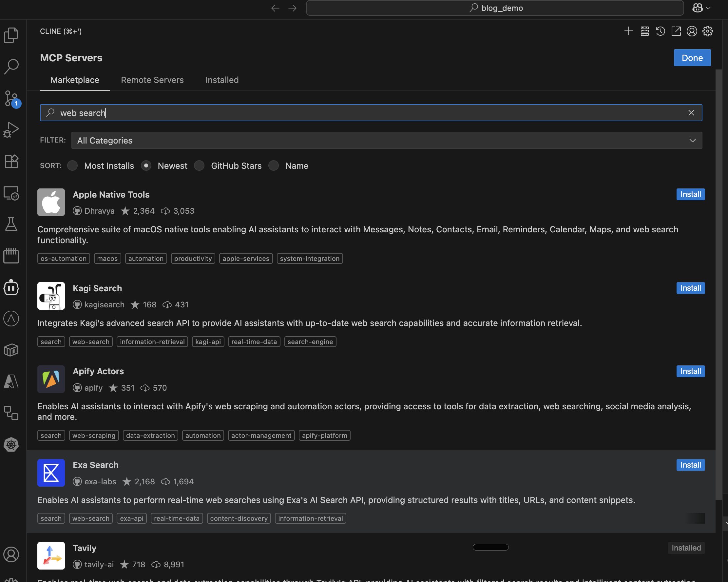Sort by Most Installs
728x582 pixels.
[x=72, y=165]
